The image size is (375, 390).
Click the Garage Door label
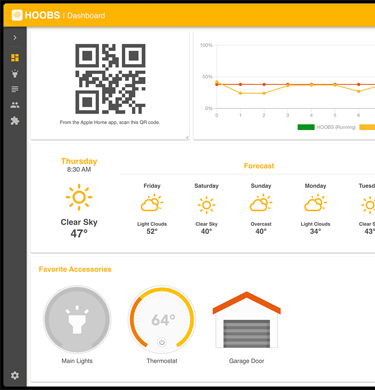247,361
